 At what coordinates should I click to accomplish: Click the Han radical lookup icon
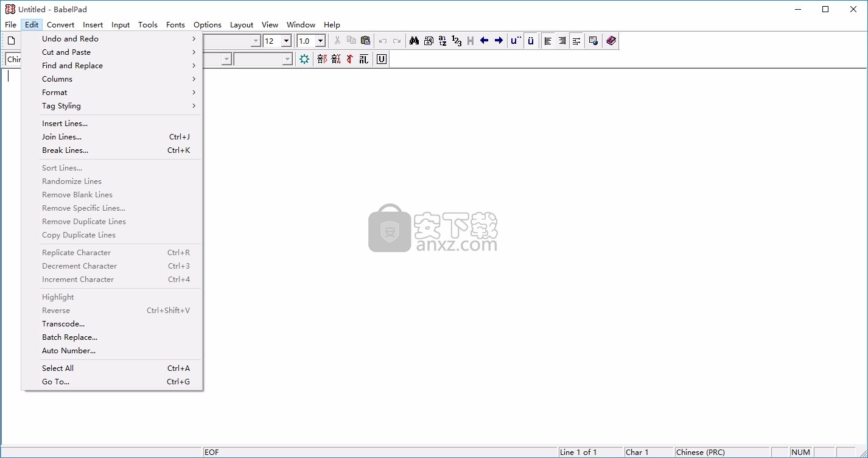[322, 59]
